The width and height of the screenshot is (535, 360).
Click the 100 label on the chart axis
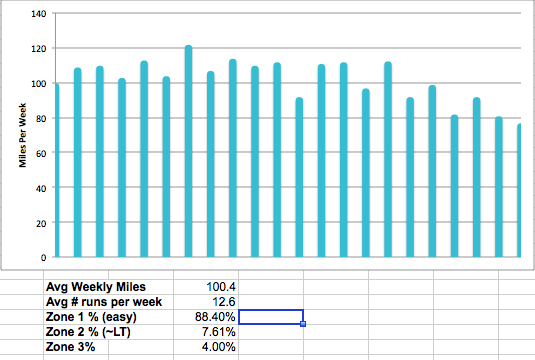click(39, 84)
